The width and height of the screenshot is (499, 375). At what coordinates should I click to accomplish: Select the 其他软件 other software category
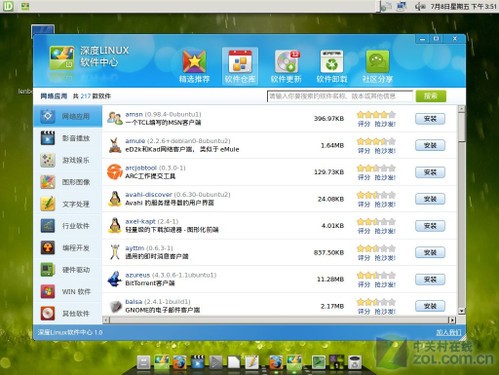[68, 313]
